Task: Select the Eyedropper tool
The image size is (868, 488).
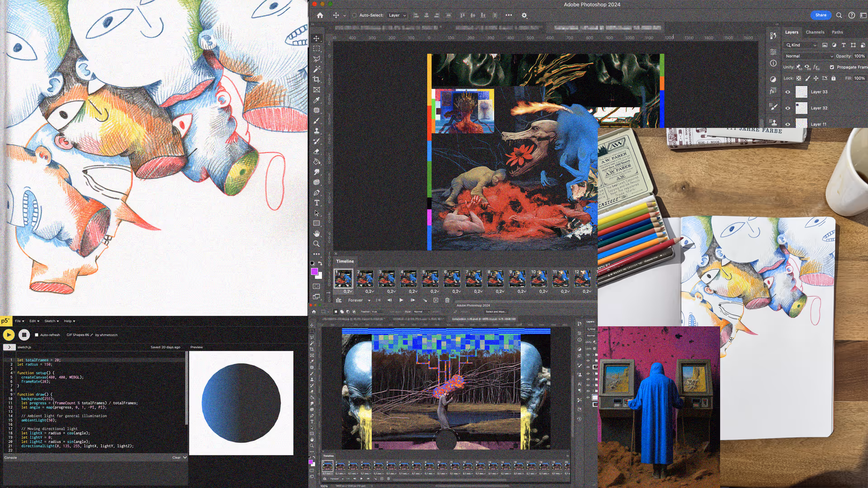Action: (316, 100)
